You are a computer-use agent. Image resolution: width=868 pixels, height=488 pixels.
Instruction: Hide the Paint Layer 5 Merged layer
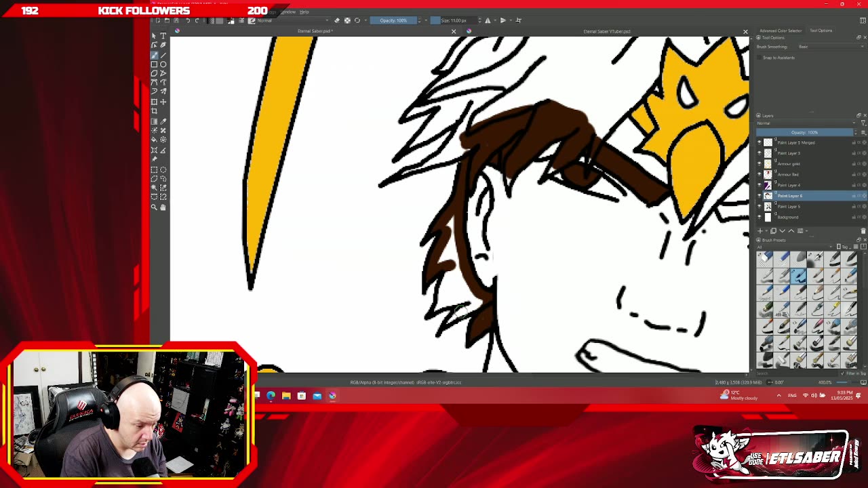point(759,142)
